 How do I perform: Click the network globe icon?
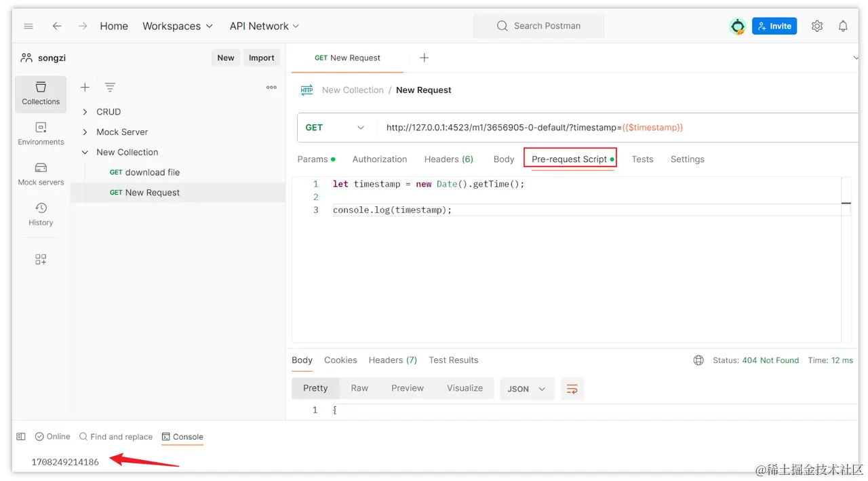pos(698,360)
